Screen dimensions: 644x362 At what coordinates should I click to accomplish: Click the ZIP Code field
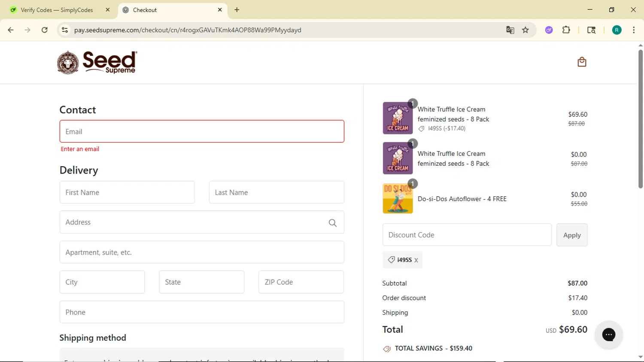pos(301,282)
